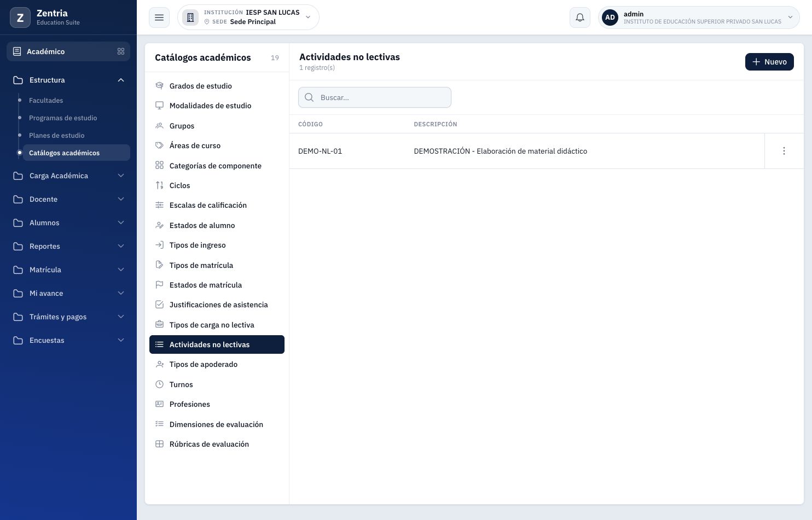Screen dimensions: 812x520
Task: Click the Turnos clock icon
Action: point(159,384)
